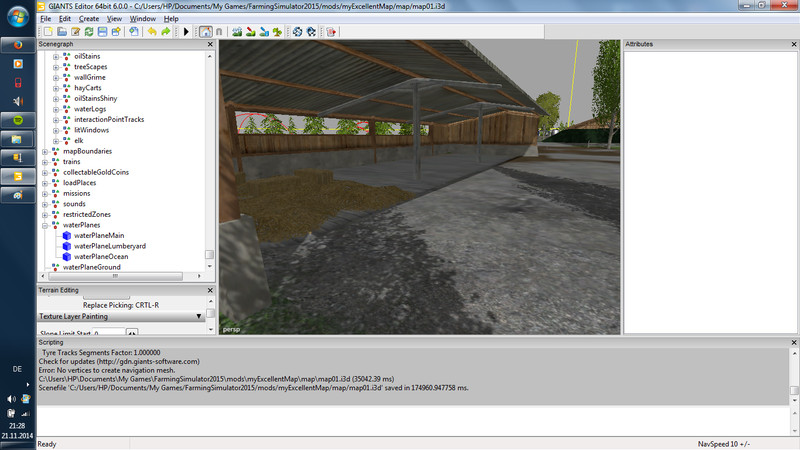
Task: Click the first gear toolbar icon
Action: pos(297,32)
